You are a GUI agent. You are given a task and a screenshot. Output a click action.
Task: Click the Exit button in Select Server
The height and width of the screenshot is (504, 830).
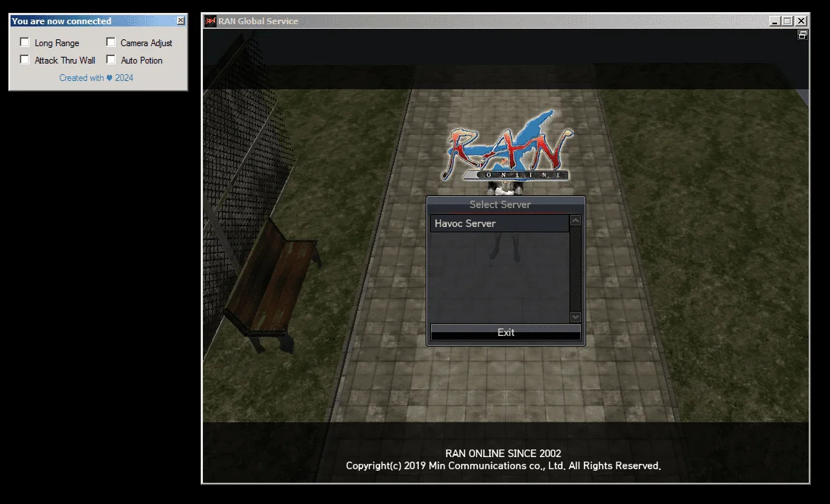click(x=506, y=332)
